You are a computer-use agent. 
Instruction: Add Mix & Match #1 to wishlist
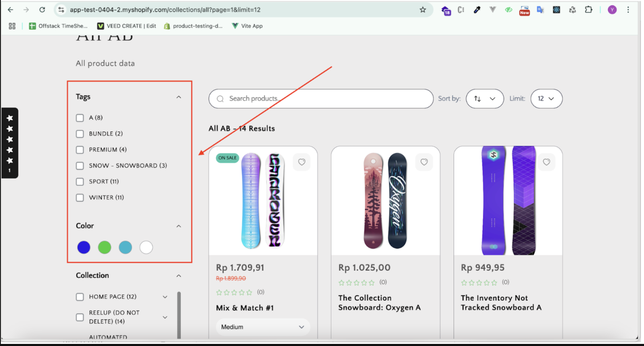click(x=301, y=162)
